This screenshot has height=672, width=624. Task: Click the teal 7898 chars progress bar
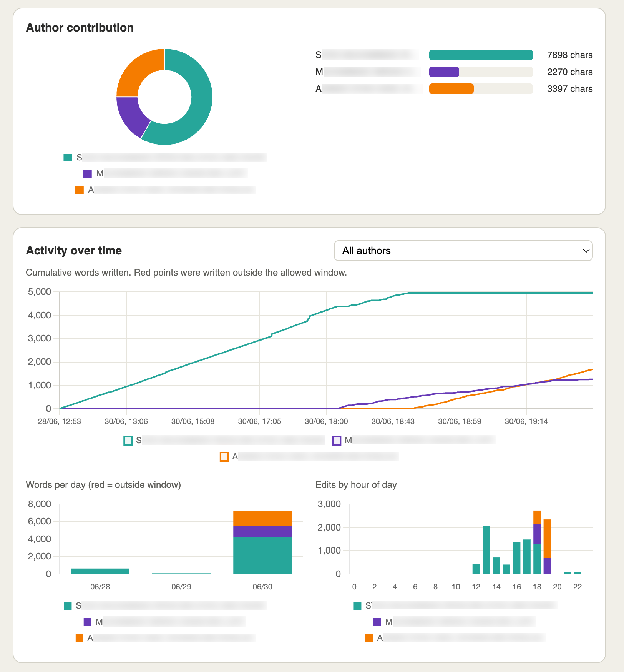tap(481, 55)
